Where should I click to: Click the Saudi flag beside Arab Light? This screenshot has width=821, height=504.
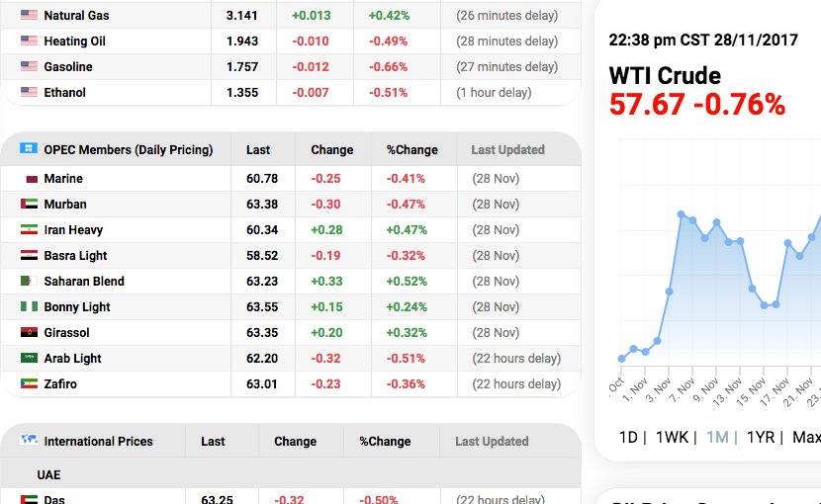[29, 358]
